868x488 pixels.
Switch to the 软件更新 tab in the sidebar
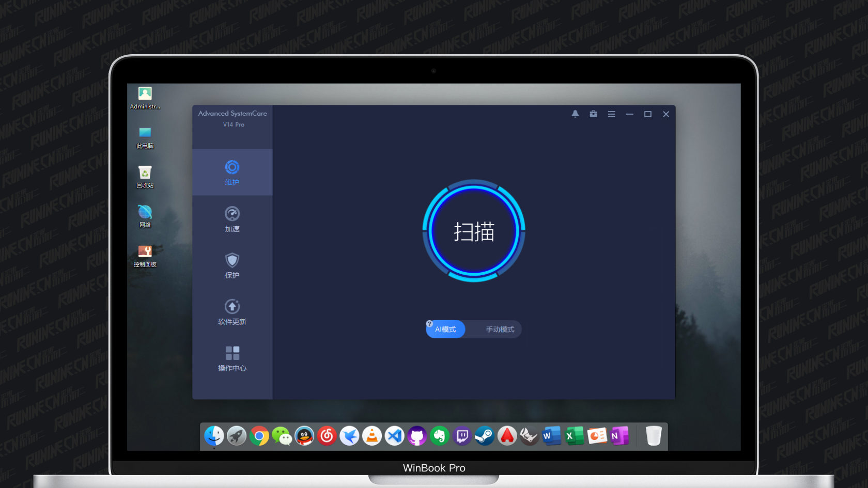coord(232,311)
